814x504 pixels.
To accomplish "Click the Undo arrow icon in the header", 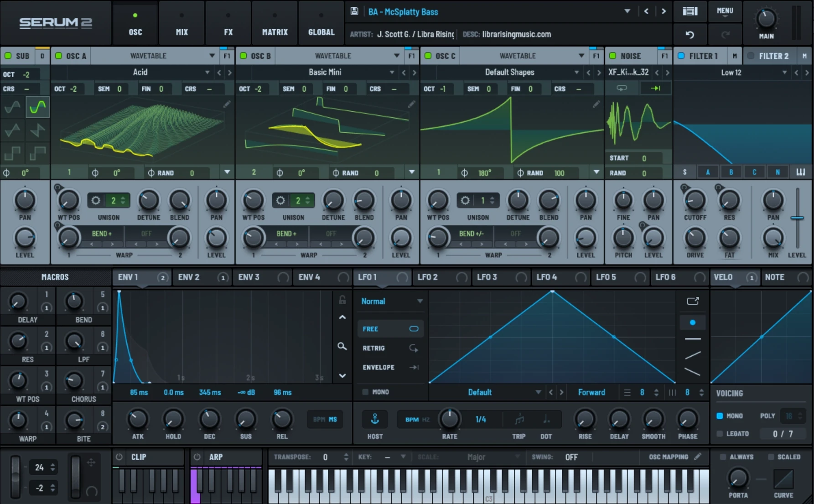I will pos(690,34).
